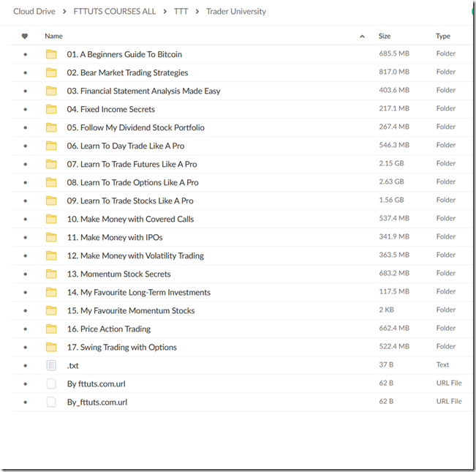Open Cloud Drive root breadcrumb link
The width and height of the screenshot is (476, 472).
(34, 12)
